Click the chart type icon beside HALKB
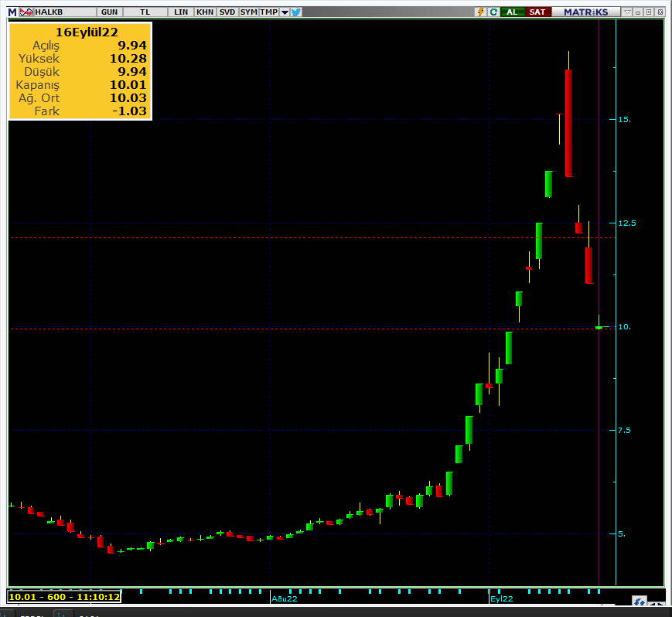Screen dimensions: 672x617 pyautogui.click(x=26, y=12)
